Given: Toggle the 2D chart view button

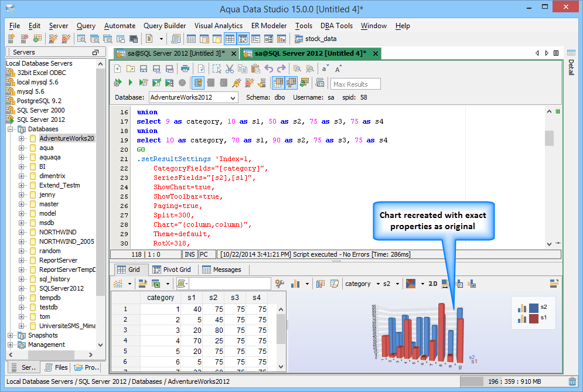Looking at the screenshot, I should click(x=433, y=284).
